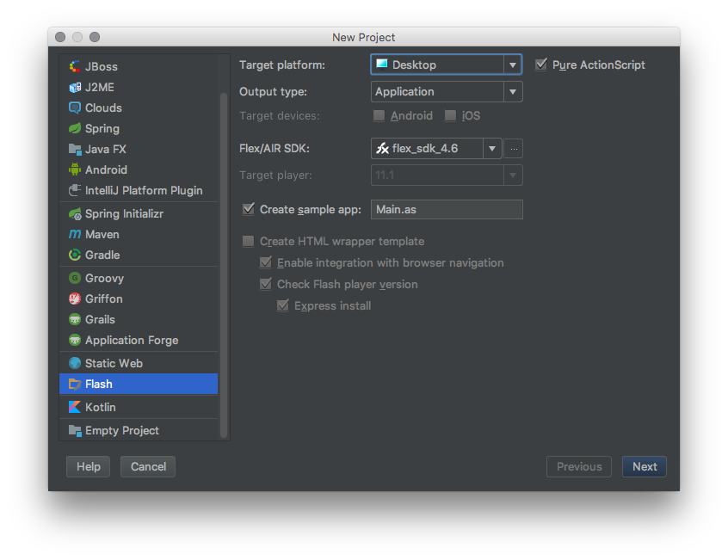The width and height of the screenshot is (728, 560).
Task: Click the Spring leaf icon
Action: click(x=75, y=128)
